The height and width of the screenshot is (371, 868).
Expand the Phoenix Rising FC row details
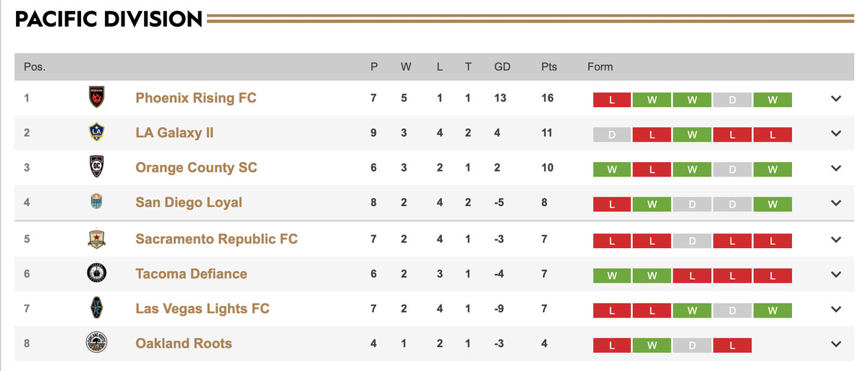836,98
